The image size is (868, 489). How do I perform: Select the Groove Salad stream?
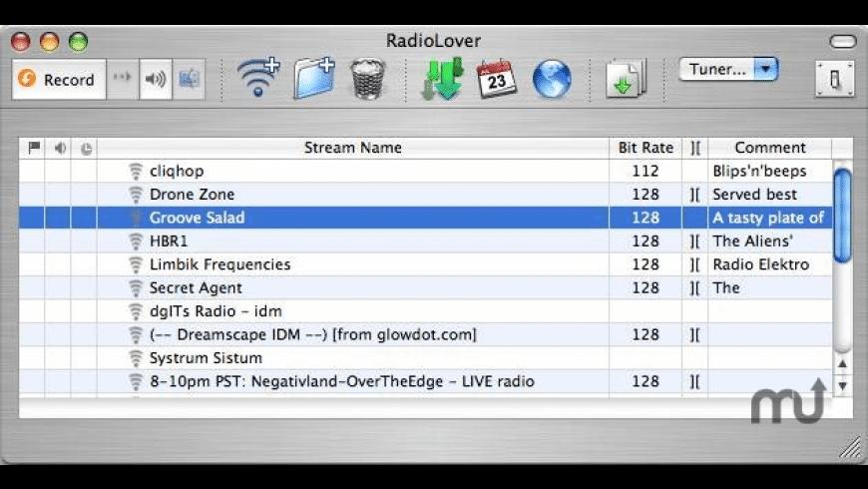click(425, 218)
